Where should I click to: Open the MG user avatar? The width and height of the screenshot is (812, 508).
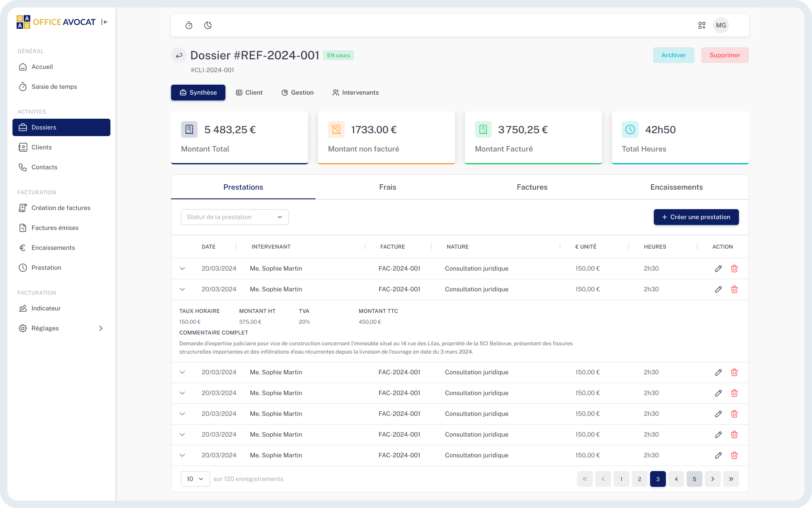click(721, 25)
